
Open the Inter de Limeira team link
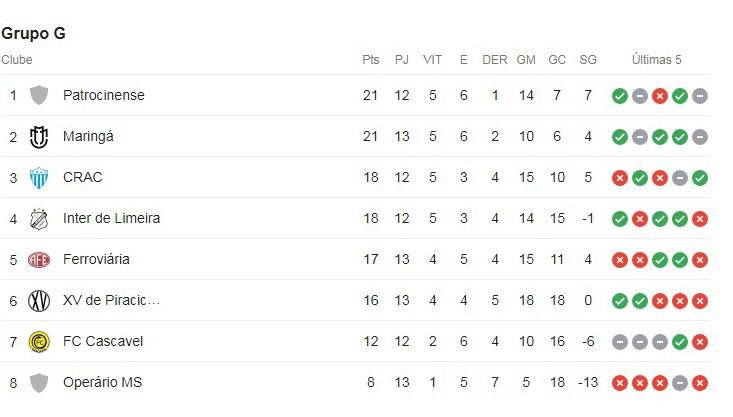(x=111, y=218)
